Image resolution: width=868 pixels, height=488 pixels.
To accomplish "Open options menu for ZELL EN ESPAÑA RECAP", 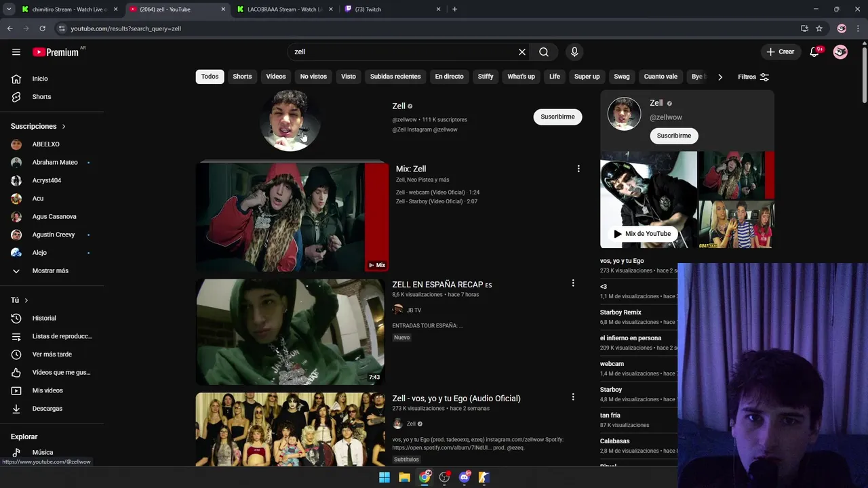I will tap(573, 283).
